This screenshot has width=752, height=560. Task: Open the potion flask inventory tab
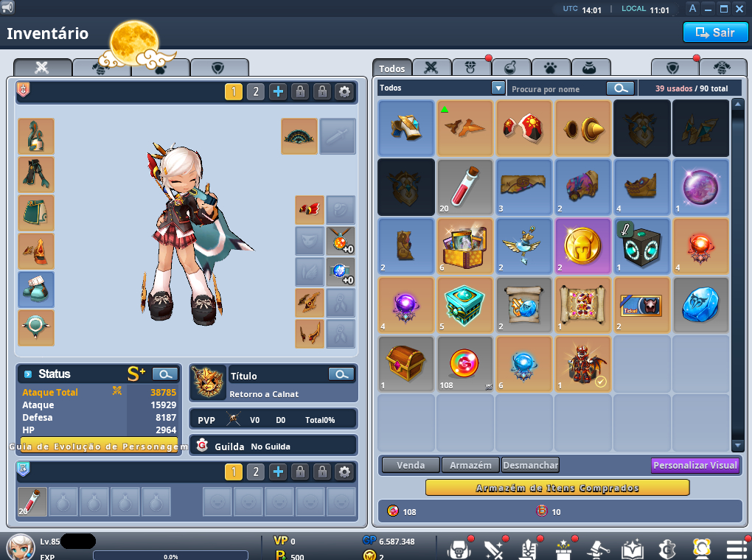[511, 68]
